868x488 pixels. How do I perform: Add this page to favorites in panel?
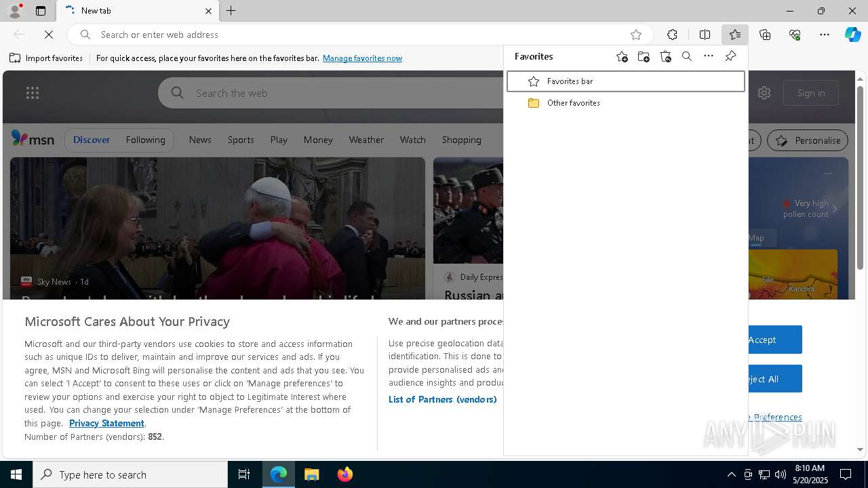click(x=622, y=57)
